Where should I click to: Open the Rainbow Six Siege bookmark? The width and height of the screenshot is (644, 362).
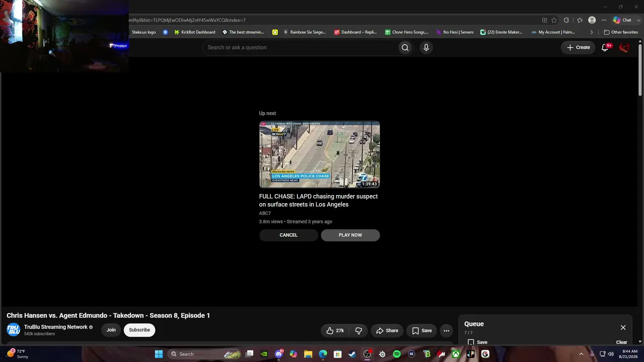pos(304,32)
